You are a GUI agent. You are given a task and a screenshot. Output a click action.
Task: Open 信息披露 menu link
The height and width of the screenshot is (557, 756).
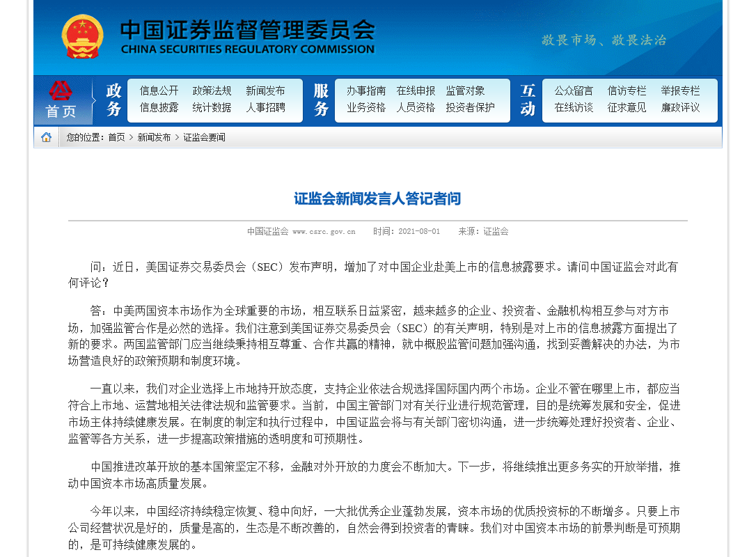pyautogui.click(x=159, y=107)
